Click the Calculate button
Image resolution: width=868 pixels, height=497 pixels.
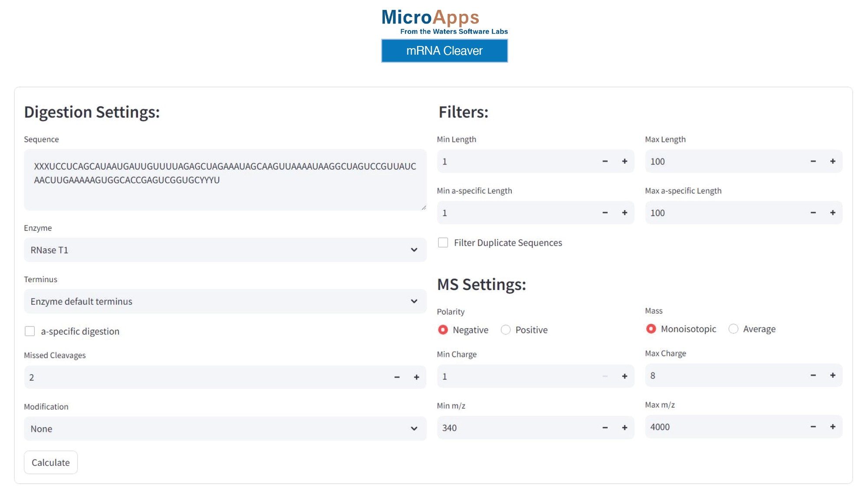point(50,462)
